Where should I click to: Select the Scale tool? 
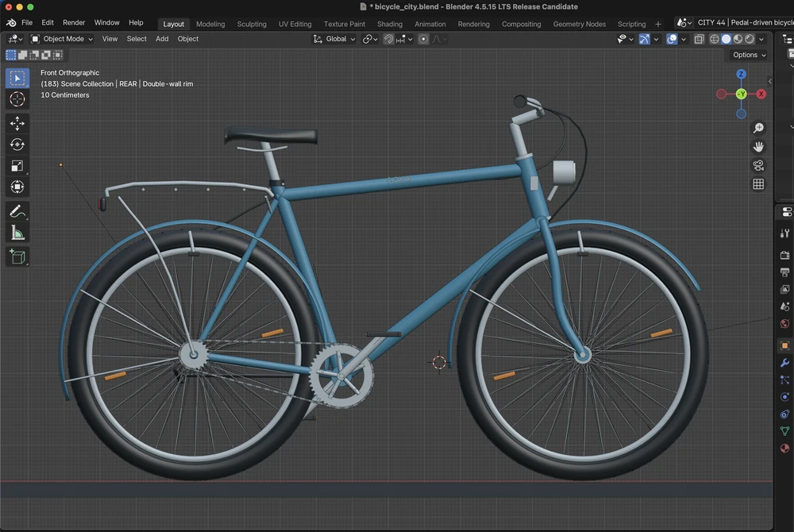click(17, 166)
